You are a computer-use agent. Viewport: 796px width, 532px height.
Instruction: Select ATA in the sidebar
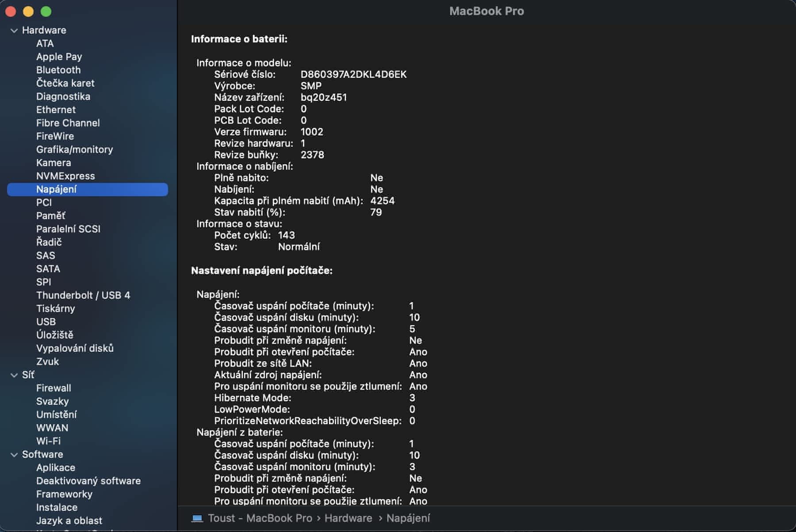tap(45, 43)
